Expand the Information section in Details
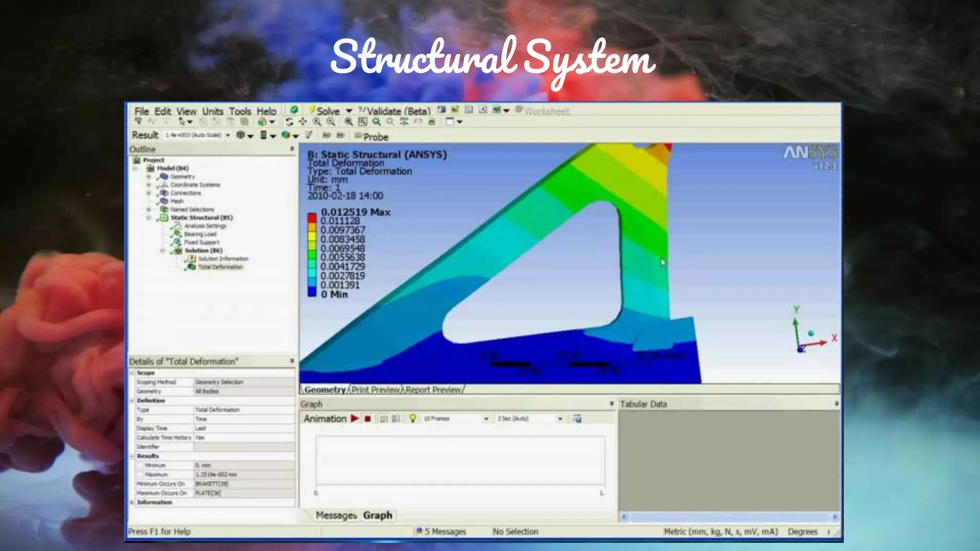This screenshot has width=980, height=551. pos(132,502)
